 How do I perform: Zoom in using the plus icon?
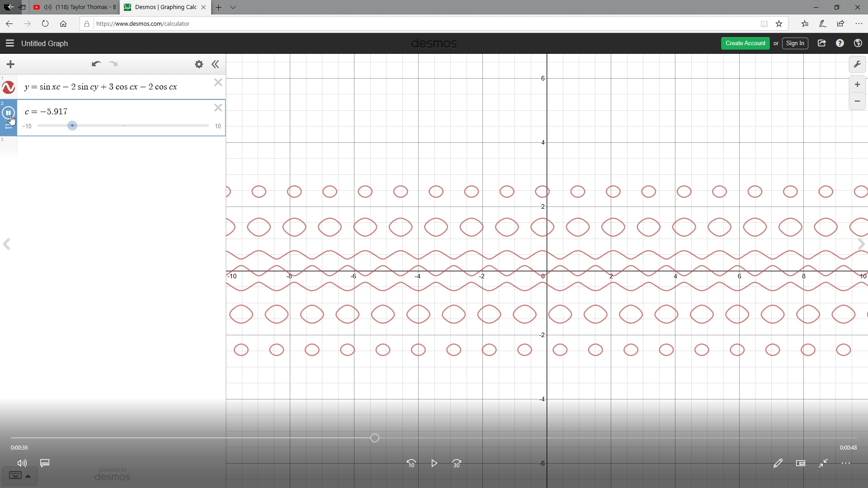click(x=857, y=84)
